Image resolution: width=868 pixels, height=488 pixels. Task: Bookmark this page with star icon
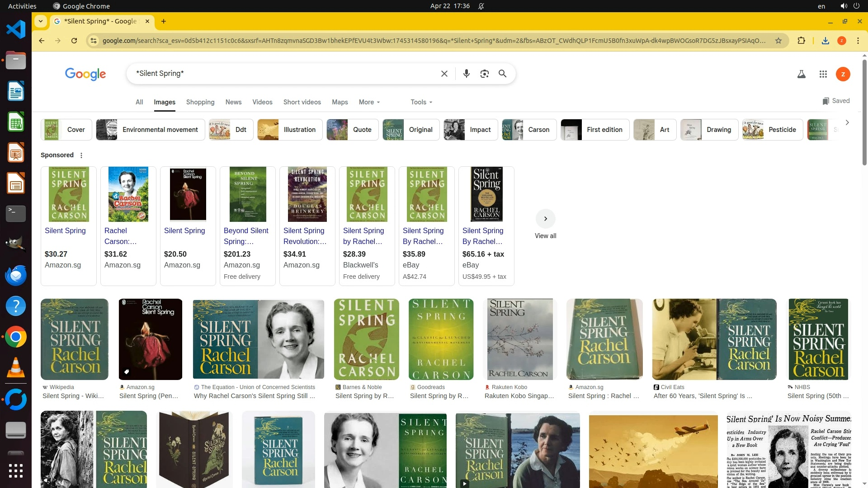click(x=778, y=41)
